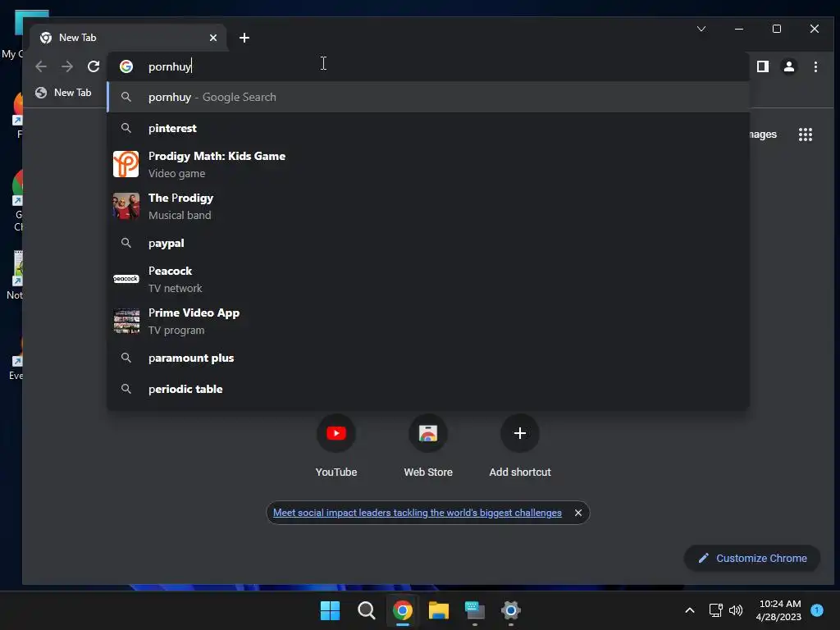Screen dimensions: 840x630
Task: Open the Settings gear in taskbar
Action: coord(510,610)
